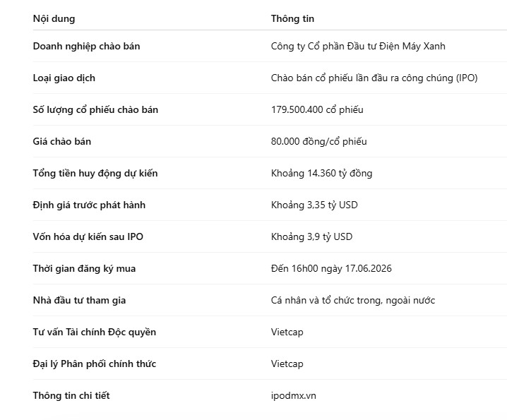The height and width of the screenshot is (420, 507).
Task: Click the 'Loại giao dịch' row label
Action: coord(64,78)
